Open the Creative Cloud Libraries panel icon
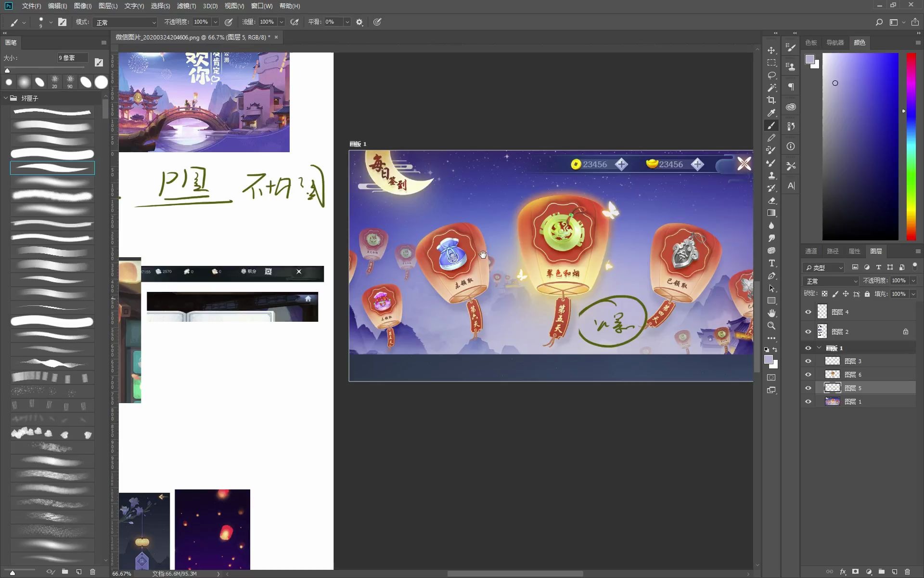This screenshot has height=578, width=924. coord(791,106)
